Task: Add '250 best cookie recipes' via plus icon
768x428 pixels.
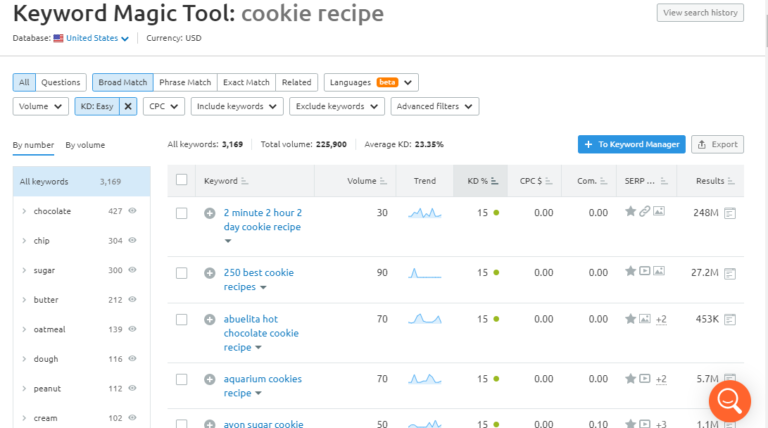Action: click(210, 273)
